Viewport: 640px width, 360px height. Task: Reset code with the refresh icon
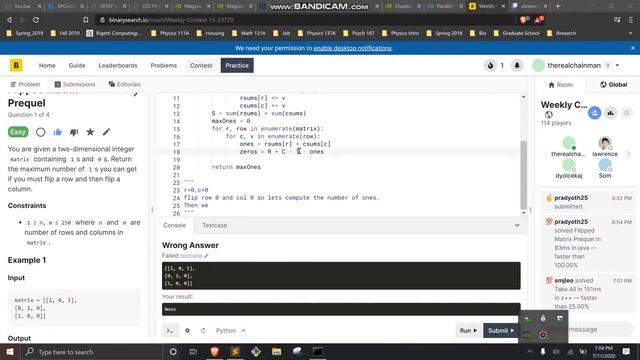click(x=203, y=330)
